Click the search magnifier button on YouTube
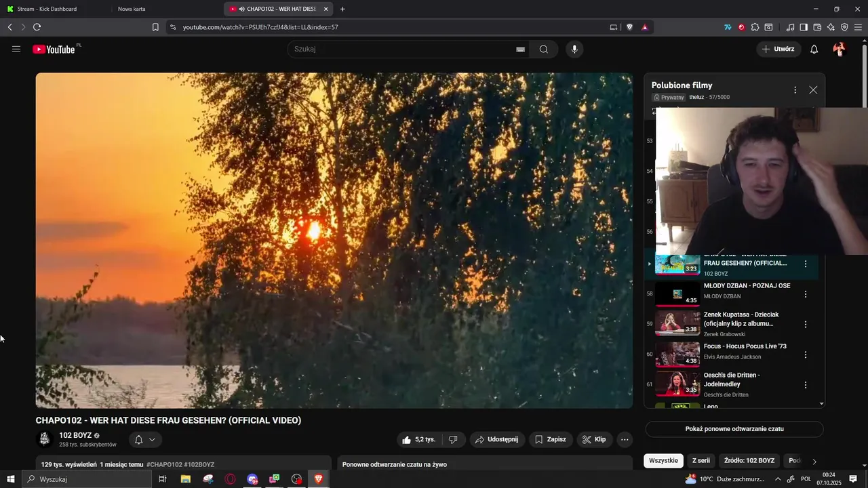The image size is (868, 488). click(x=544, y=49)
